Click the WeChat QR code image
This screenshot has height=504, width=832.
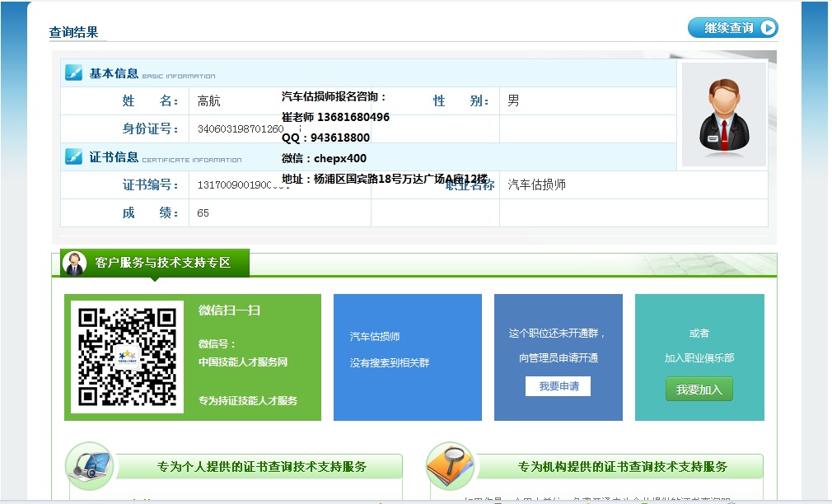click(127, 357)
